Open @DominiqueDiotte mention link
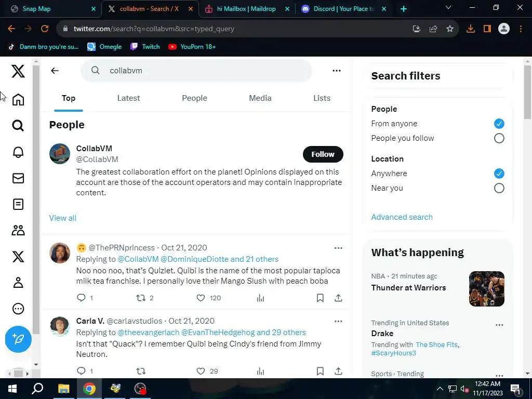This screenshot has height=399, width=532. pos(194,259)
